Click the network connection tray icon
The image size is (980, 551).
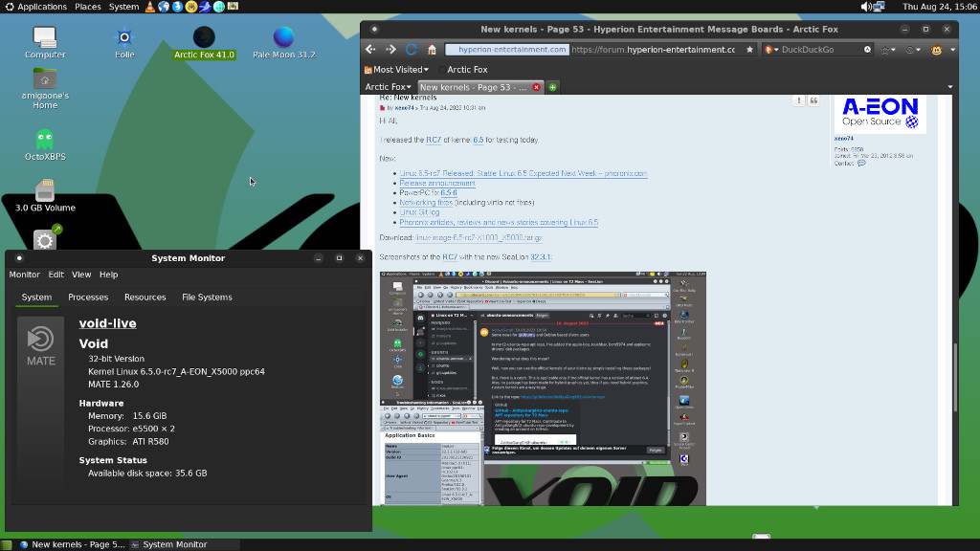(879, 7)
